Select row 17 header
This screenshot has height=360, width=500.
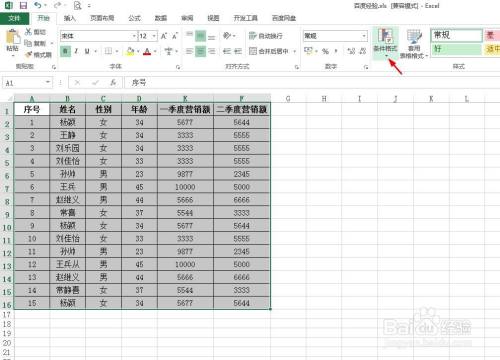point(7,314)
